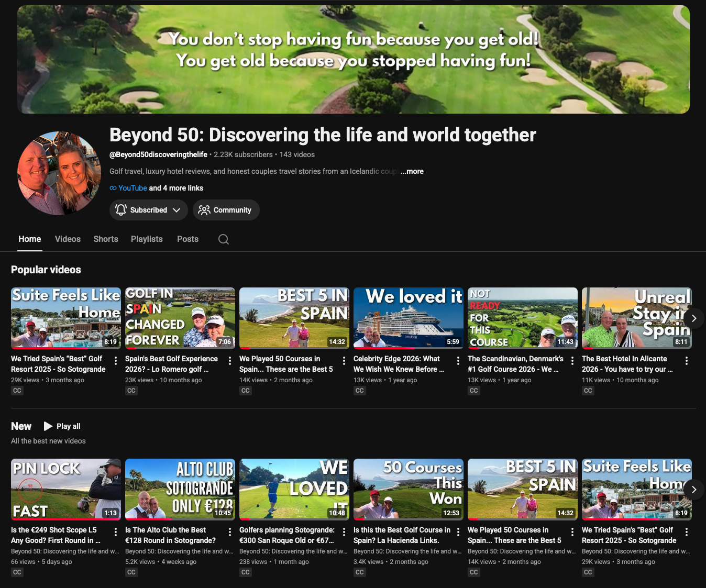The width and height of the screenshot is (706, 588).
Task: Open 'Spain's Best Golf Experience 2026' title link
Action: click(171, 364)
